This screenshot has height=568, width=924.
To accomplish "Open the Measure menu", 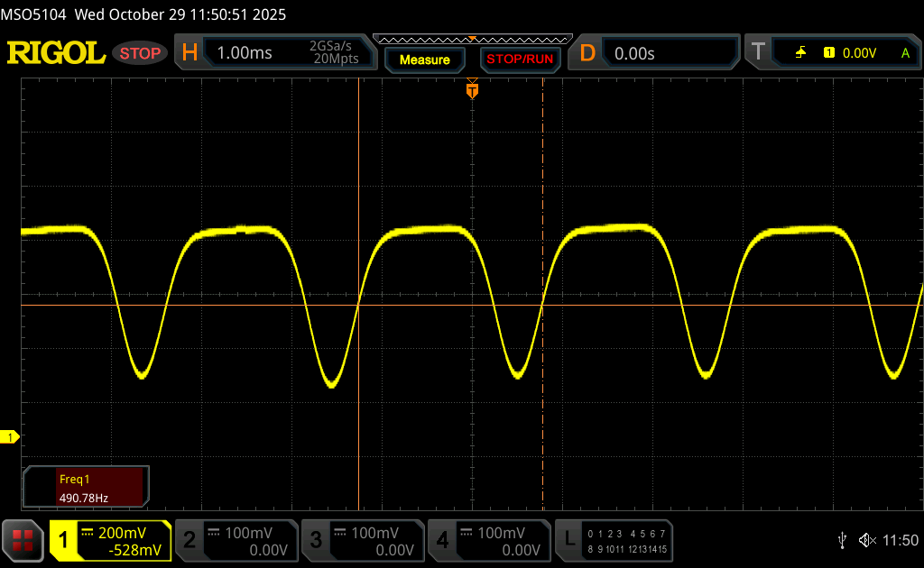I will point(424,60).
